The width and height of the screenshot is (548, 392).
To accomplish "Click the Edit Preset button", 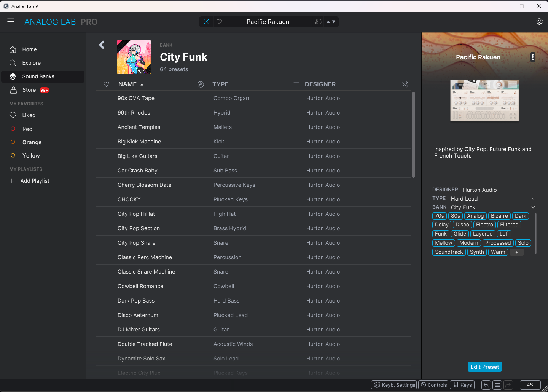I will click(x=485, y=367).
